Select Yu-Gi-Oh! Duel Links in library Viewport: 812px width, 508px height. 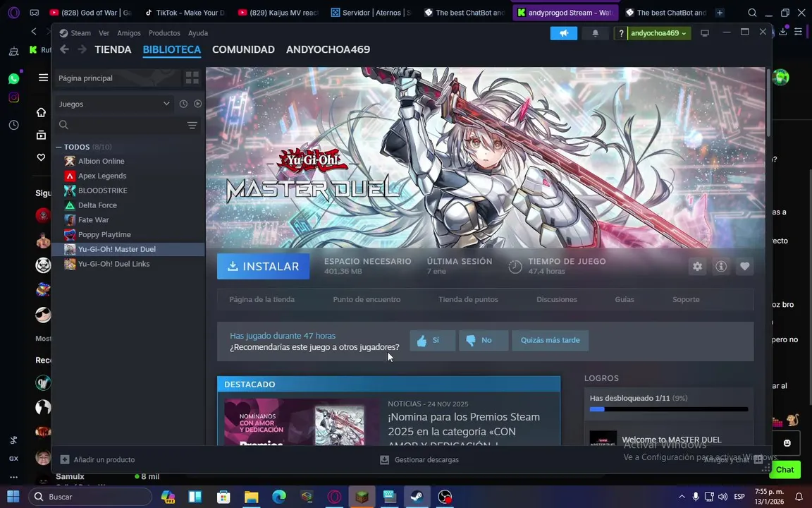113,264
